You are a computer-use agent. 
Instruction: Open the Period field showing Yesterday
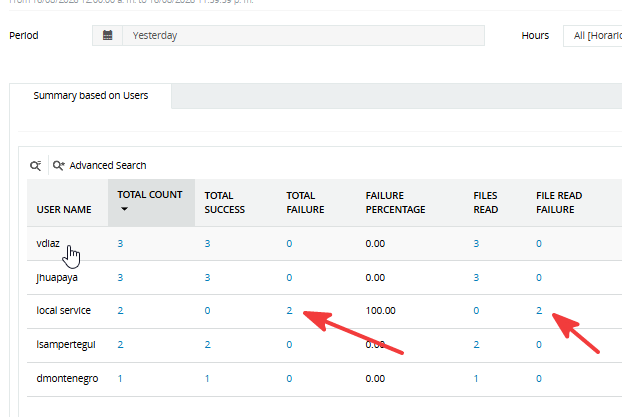(x=303, y=35)
